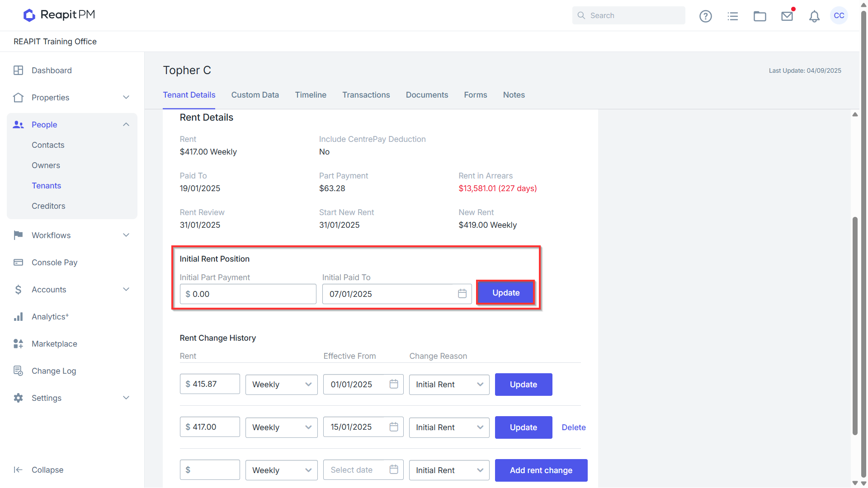Image resolution: width=868 pixels, height=488 pixels.
Task: Click Add rent change button
Action: [x=541, y=470]
